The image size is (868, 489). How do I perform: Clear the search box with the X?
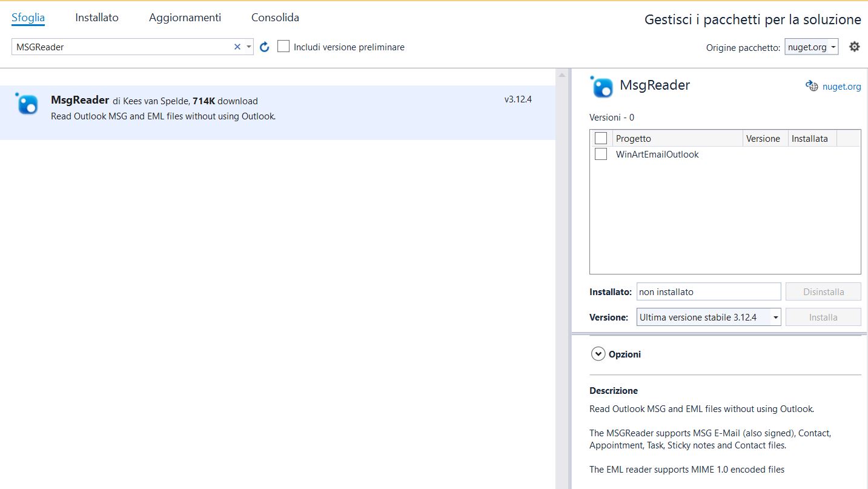tap(237, 47)
